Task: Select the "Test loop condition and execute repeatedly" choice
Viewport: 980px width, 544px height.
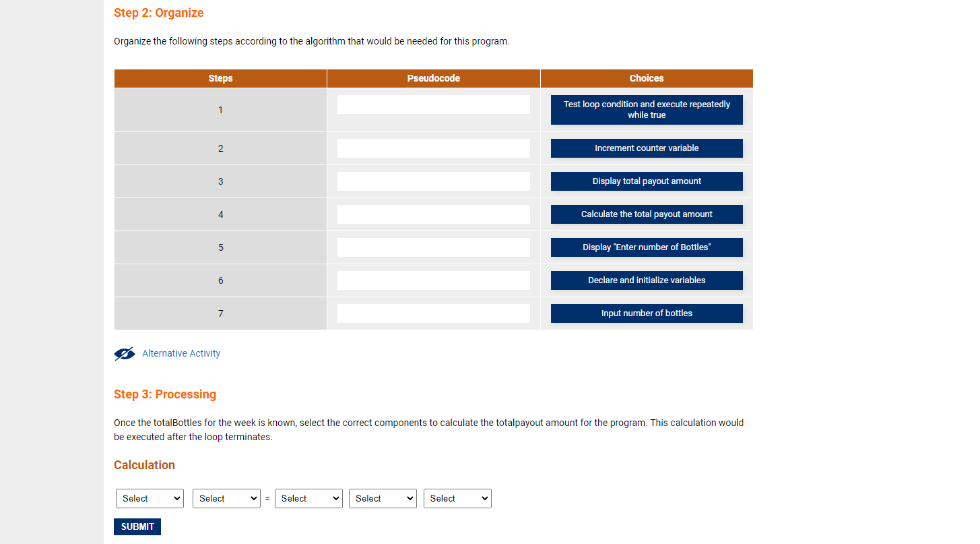Action: [647, 110]
